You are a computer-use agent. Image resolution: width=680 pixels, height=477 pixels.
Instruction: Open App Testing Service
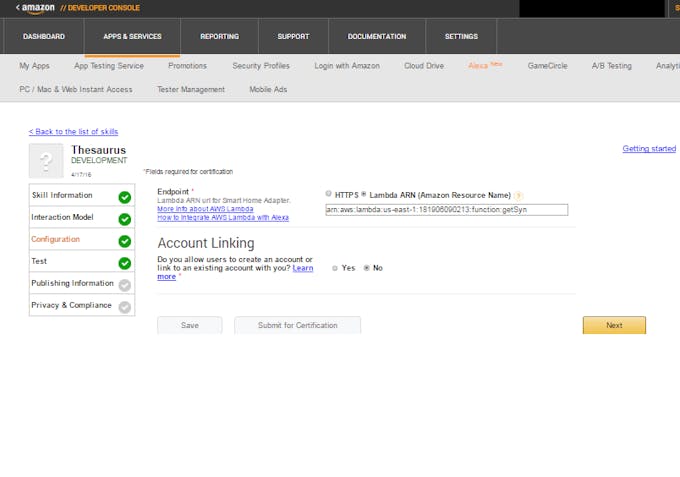[109, 66]
